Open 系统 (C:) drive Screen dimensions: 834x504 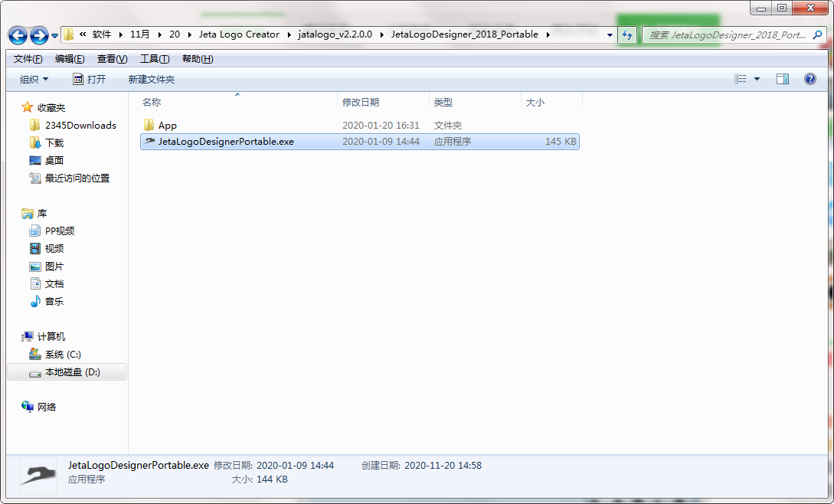click(63, 355)
